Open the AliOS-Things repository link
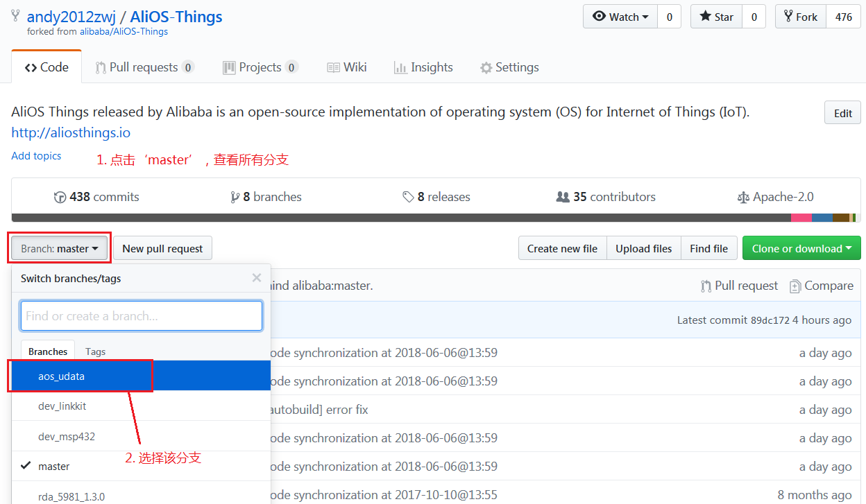 (176, 17)
